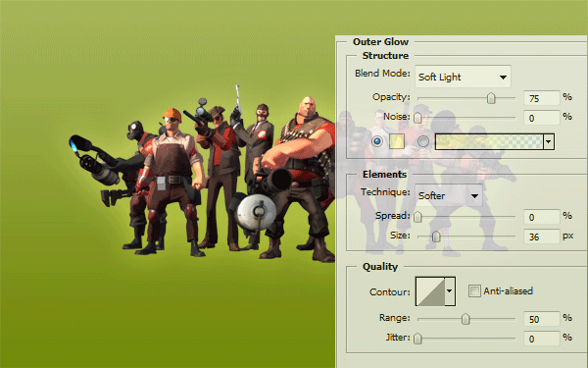Click the Size field showing 36
Viewport: 588px width, 368px height.
click(542, 237)
